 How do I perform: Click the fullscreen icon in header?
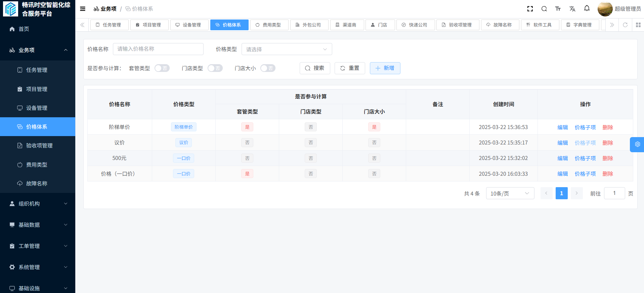click(530, 9)
